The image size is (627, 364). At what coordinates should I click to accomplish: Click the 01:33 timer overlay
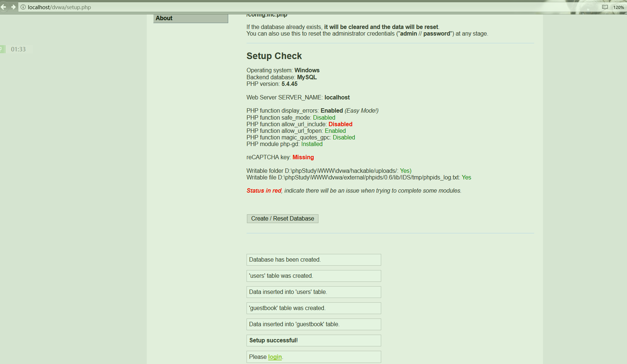click(18, 49)
